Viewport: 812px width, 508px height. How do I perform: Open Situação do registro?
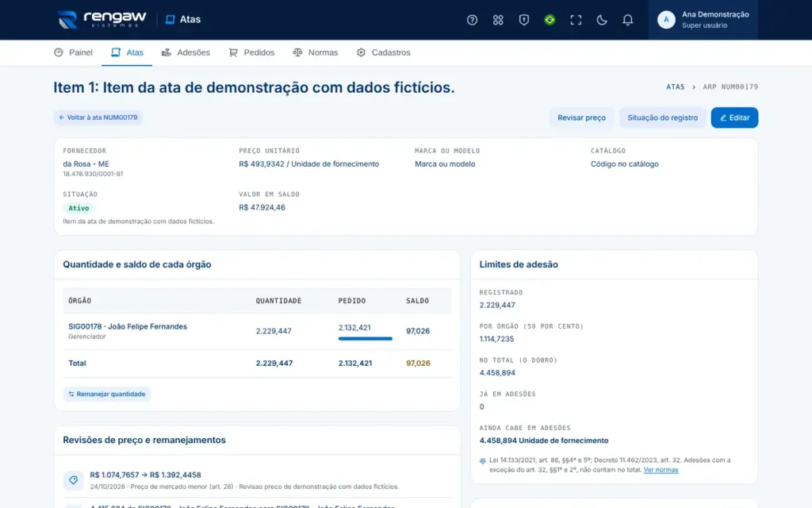click(x=662, y=117)
